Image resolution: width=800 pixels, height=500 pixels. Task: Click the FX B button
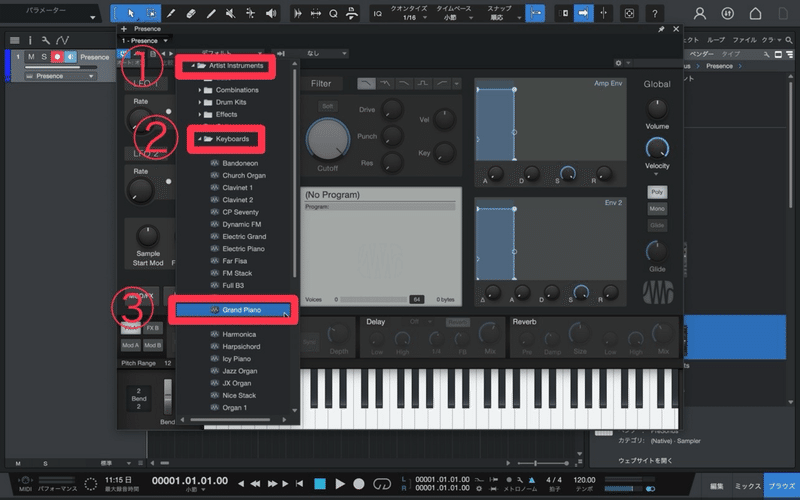click(x=153, y=328)
